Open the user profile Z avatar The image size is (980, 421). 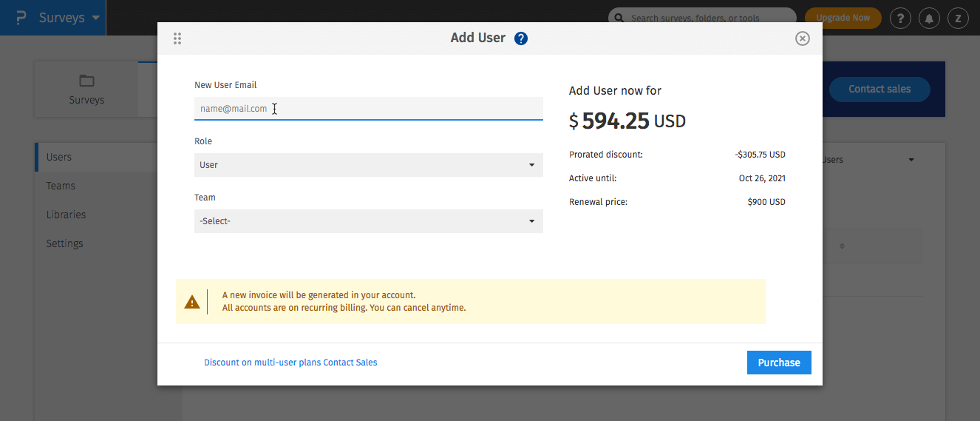958,18
